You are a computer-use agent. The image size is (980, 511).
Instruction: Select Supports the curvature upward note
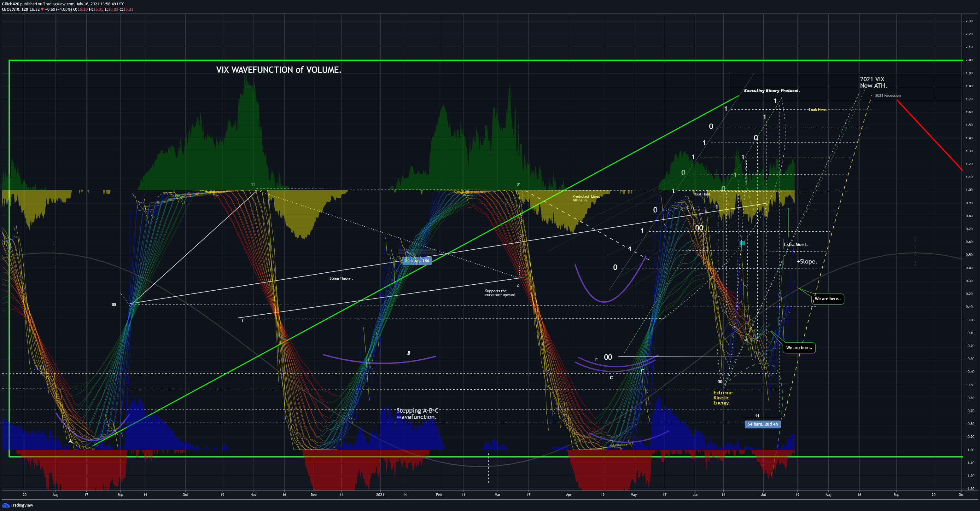point(500,293)
